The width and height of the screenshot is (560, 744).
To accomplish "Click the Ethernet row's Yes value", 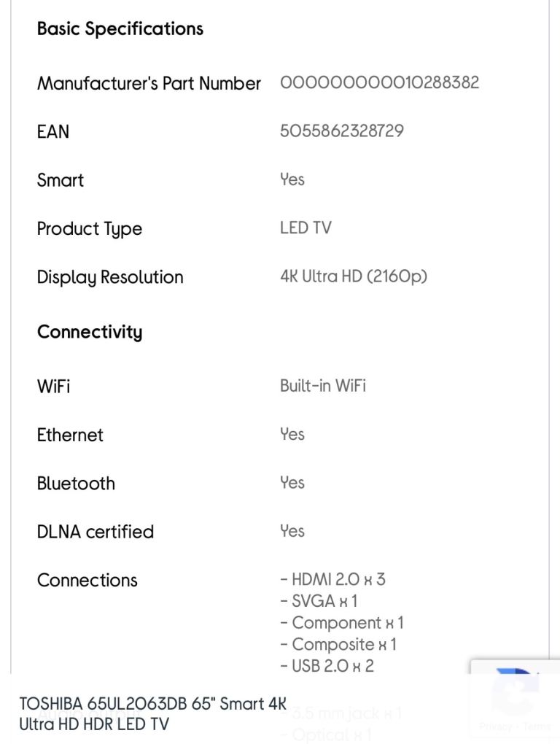I will click(292, 434).
